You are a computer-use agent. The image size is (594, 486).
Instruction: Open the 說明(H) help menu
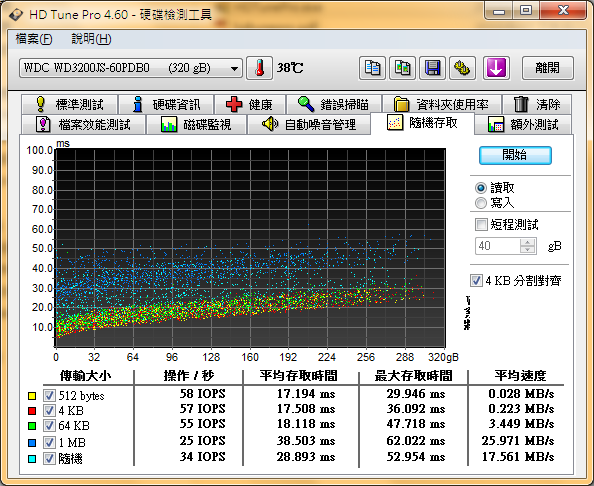tap(91, 39)
